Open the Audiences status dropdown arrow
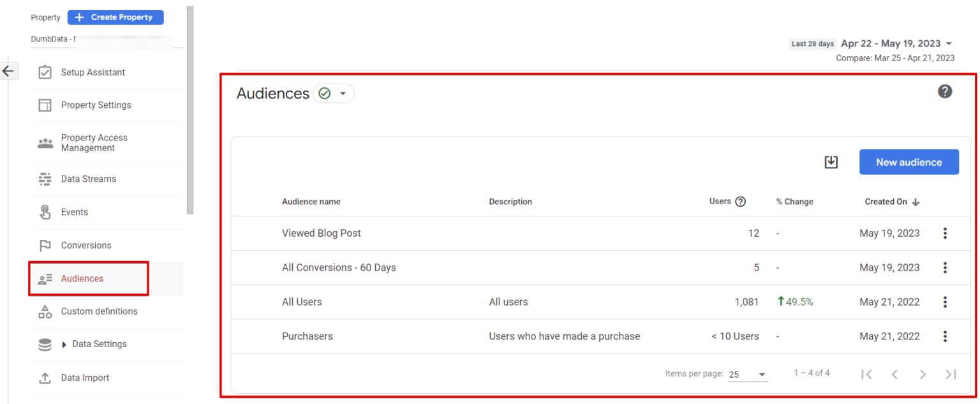This screenshot has height=404, width=980. click(x=343, y=93)
